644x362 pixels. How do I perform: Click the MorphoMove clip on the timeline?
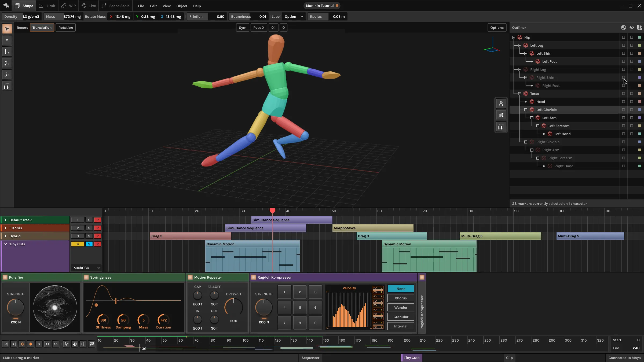(x=373, y=228)
